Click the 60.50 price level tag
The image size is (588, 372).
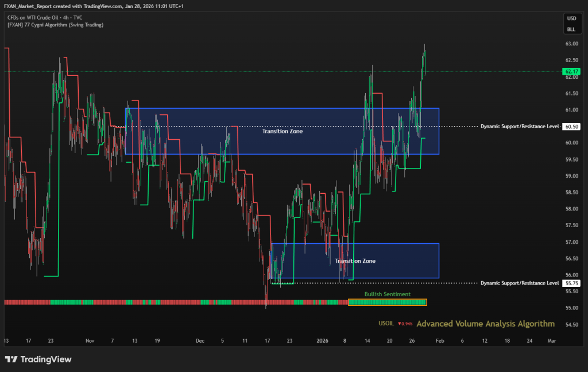pyautogui.click(x=571, y=126)
